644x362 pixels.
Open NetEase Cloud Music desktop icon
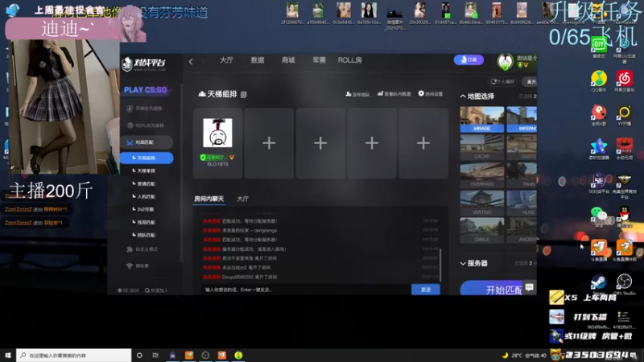[625, 81]
